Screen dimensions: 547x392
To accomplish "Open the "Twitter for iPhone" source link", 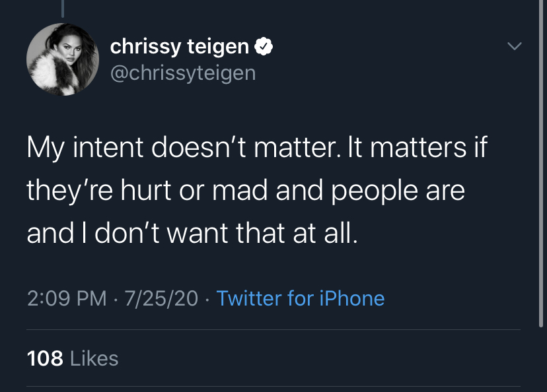I will pos(301,298).
